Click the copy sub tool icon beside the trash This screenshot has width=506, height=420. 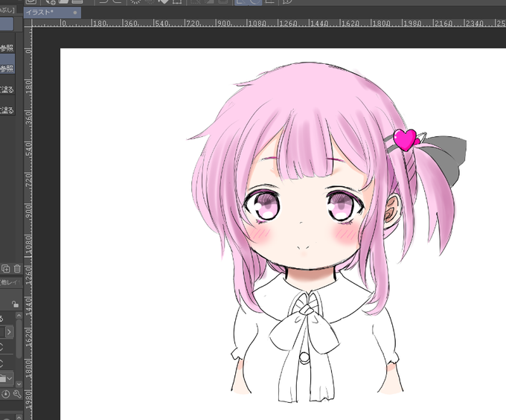tap(5, 268)
